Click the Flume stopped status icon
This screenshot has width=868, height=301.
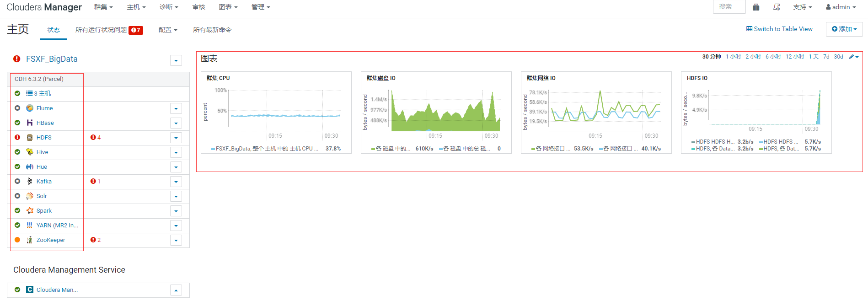coord(17,108)
